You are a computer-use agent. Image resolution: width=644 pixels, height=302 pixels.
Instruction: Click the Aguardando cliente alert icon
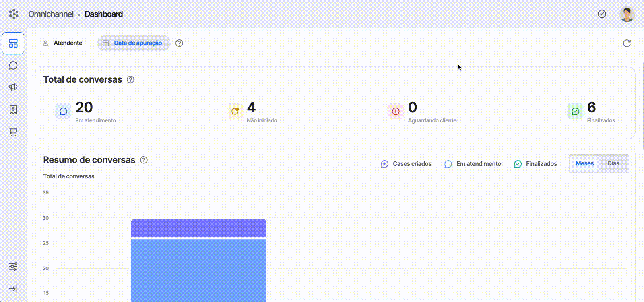(x=396, y=111)
